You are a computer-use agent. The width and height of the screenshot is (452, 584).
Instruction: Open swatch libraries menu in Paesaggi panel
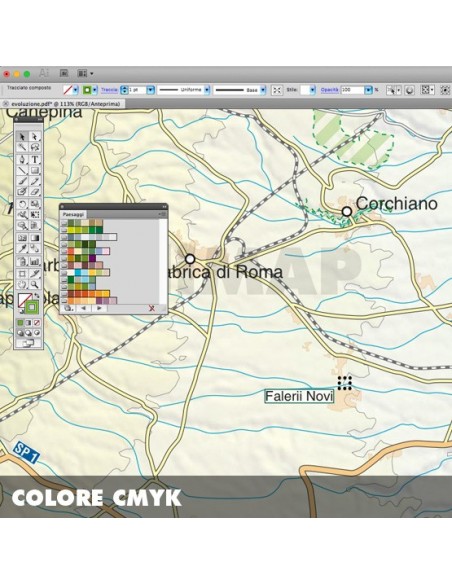point(69,308)
